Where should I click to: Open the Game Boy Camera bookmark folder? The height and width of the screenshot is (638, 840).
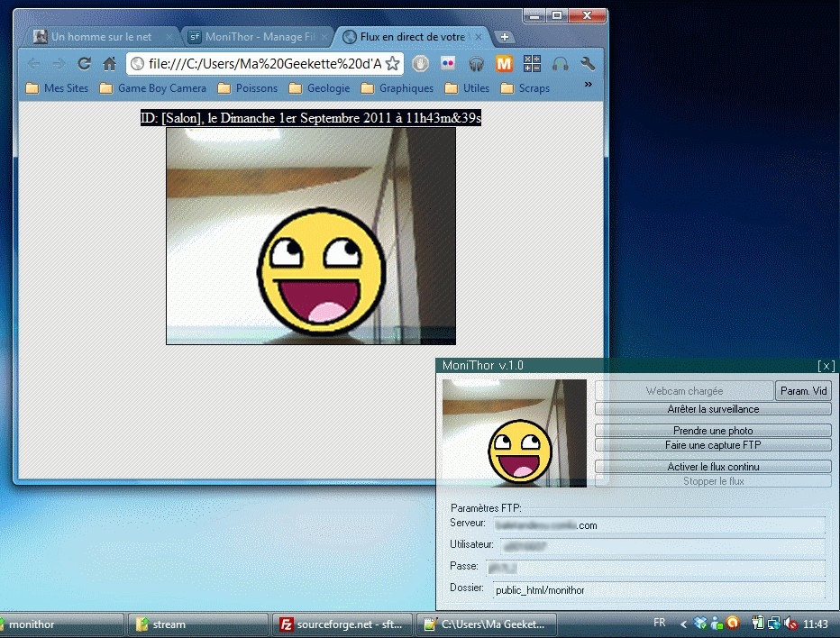[x=153, y=87]
